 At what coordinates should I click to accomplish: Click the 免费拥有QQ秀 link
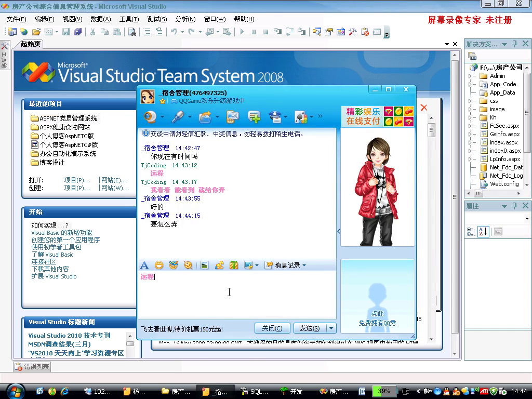(x=377, y=323)
